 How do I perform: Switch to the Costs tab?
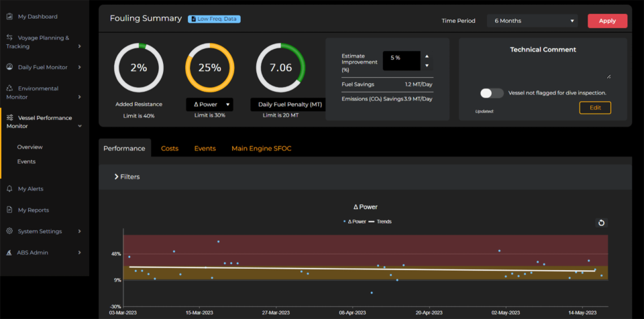click(170, 148)
